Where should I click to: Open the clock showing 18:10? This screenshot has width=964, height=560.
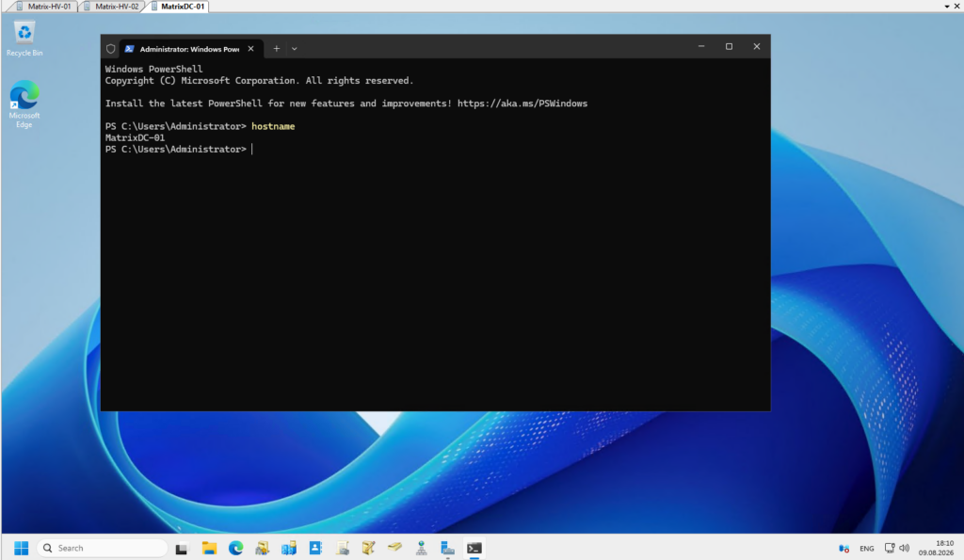click(936, 548)
